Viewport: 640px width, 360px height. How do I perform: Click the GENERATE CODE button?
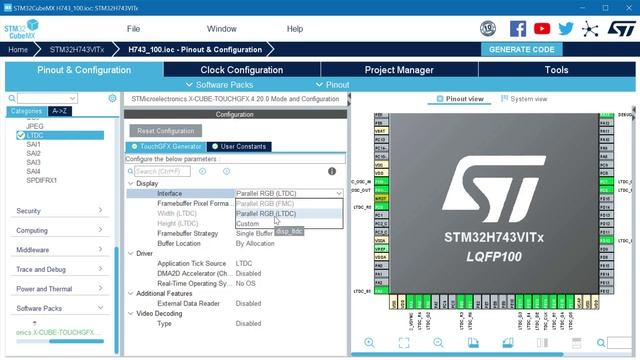pos(522,49)
